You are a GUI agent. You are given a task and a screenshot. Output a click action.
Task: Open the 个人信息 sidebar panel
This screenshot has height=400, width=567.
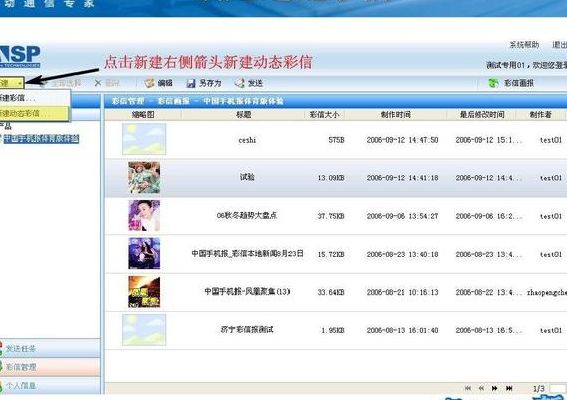[x=50, y=386]
